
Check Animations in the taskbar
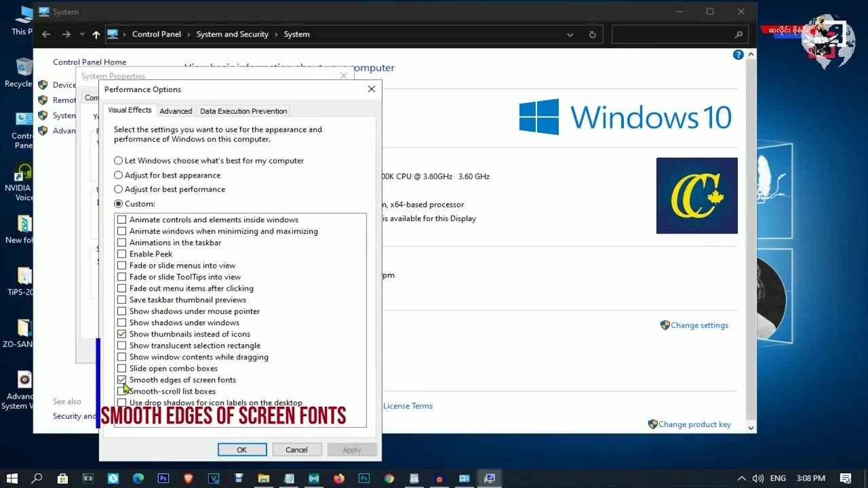[122, 243]
